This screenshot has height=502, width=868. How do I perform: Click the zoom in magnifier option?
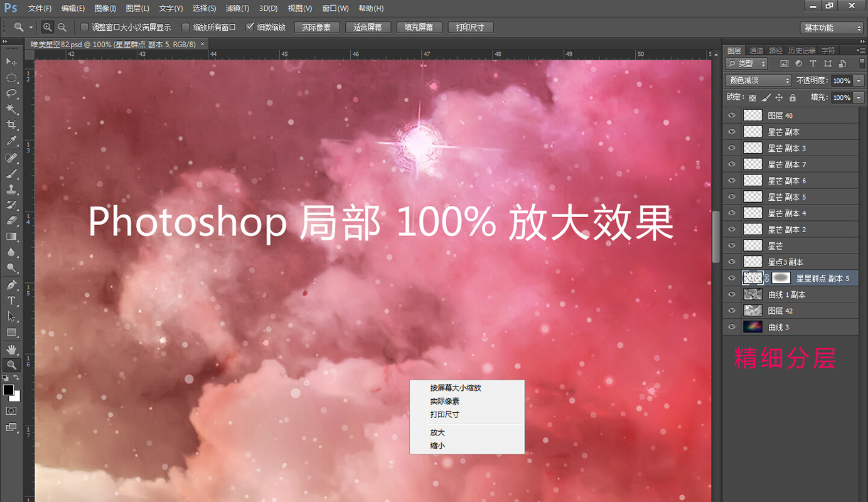[x=48, y=28]
